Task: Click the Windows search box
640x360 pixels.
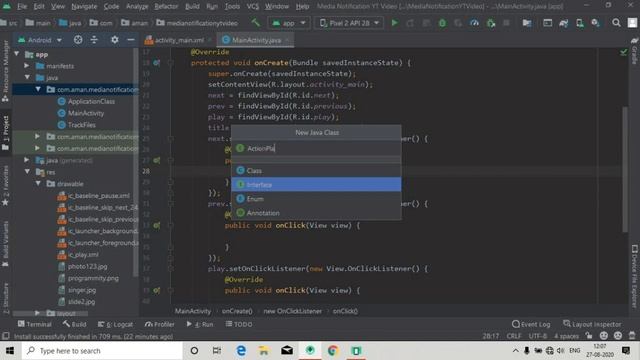Action: tap(101, 351)
